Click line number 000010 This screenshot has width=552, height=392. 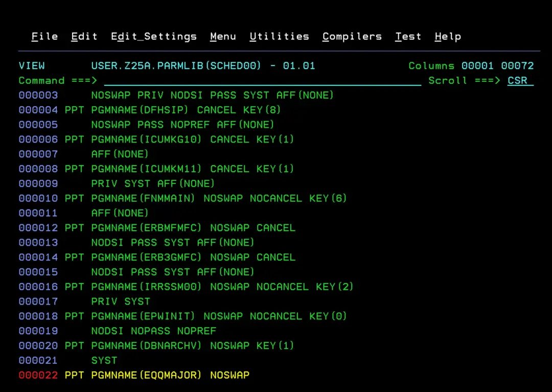pyautogui.click(x=38, y=199)
